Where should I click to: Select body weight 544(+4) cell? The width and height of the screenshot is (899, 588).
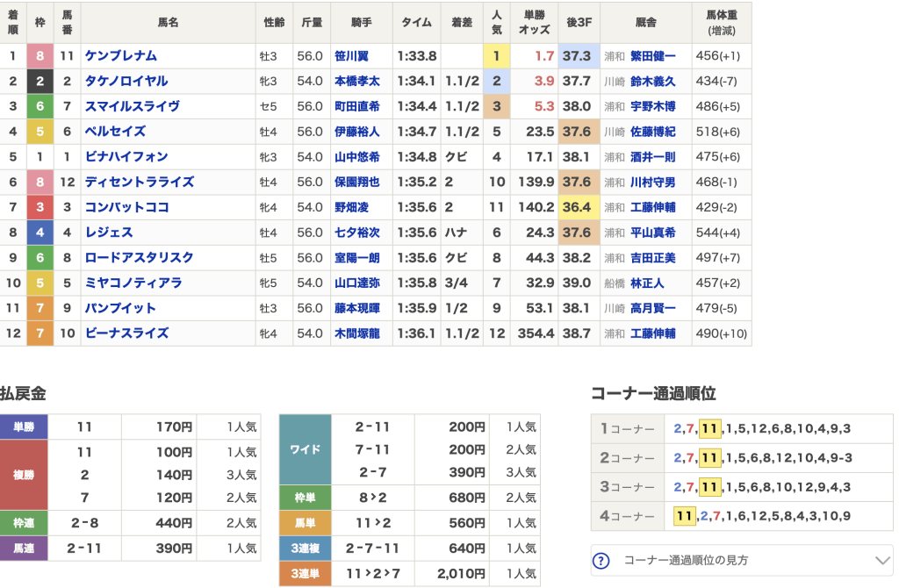click(722, 233)
